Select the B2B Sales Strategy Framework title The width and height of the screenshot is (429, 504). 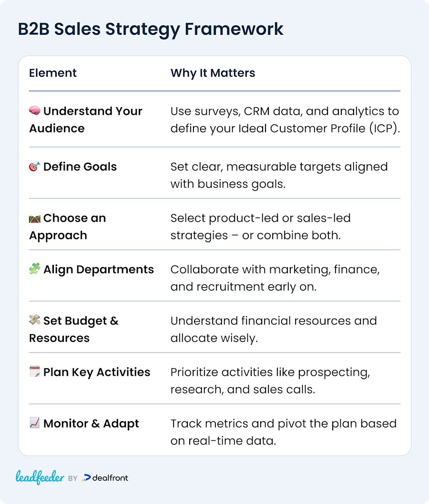tap(151, 29)
